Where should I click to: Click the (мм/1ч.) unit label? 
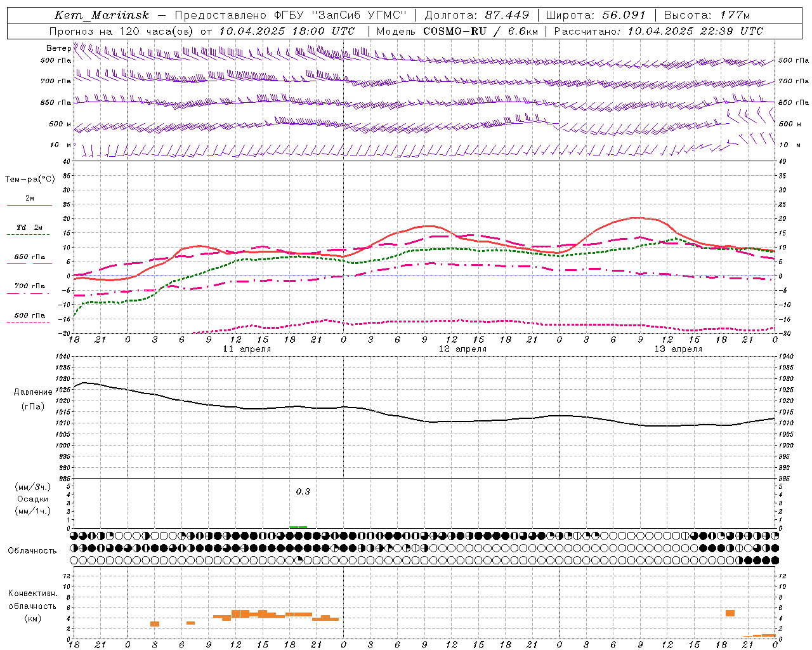pos(33,511)
